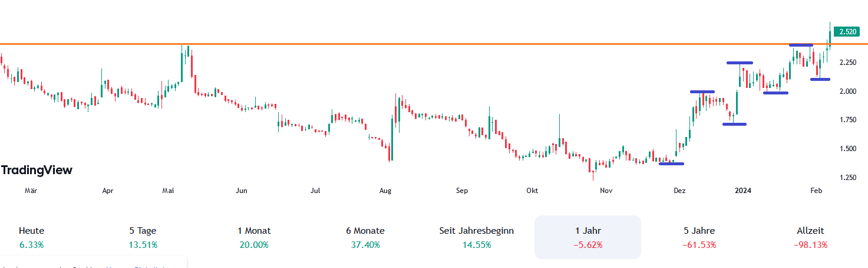Screen dimensions: 868x268
Task: Select the blue marker touching the orange line
Action: pos(801,45)
